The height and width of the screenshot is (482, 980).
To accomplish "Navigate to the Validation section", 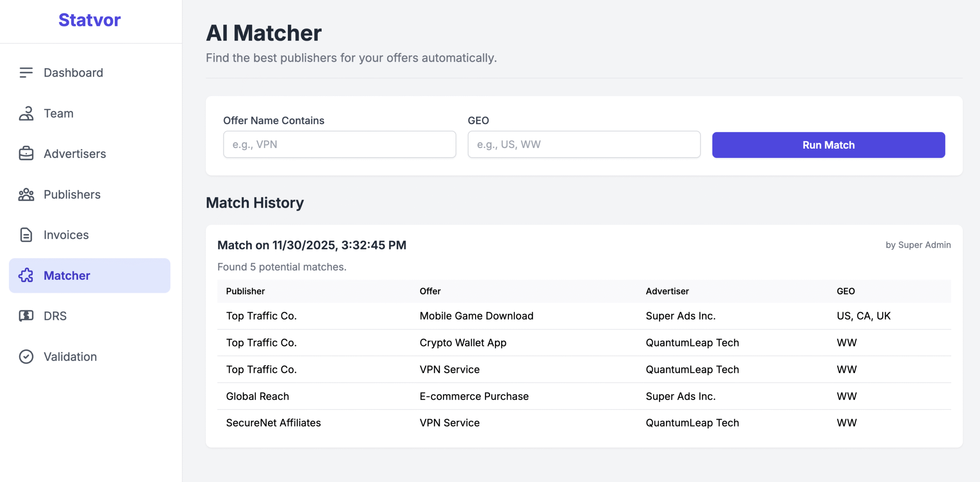I will 70,357.
